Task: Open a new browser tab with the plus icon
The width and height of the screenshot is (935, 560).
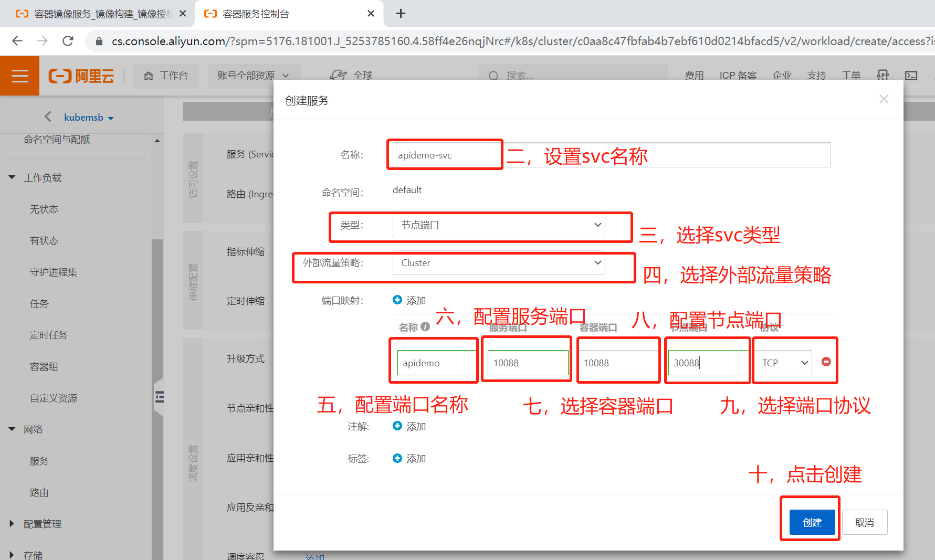Action: tap(401, 14)
